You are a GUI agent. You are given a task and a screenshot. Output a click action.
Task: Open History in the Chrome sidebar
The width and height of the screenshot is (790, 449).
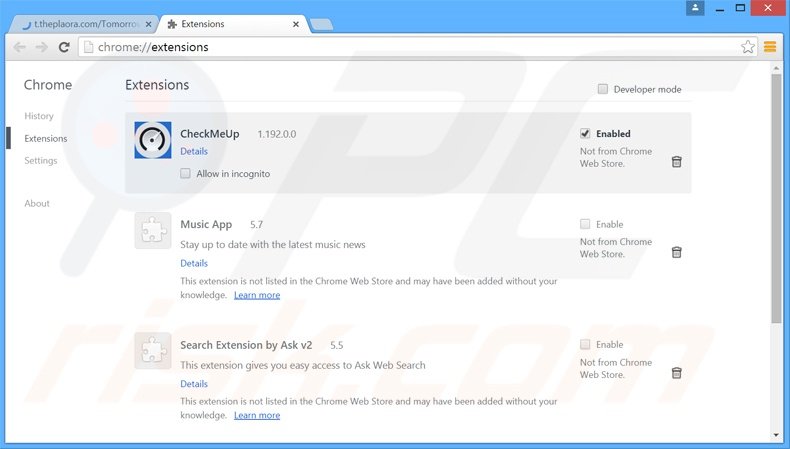(39, 116)
